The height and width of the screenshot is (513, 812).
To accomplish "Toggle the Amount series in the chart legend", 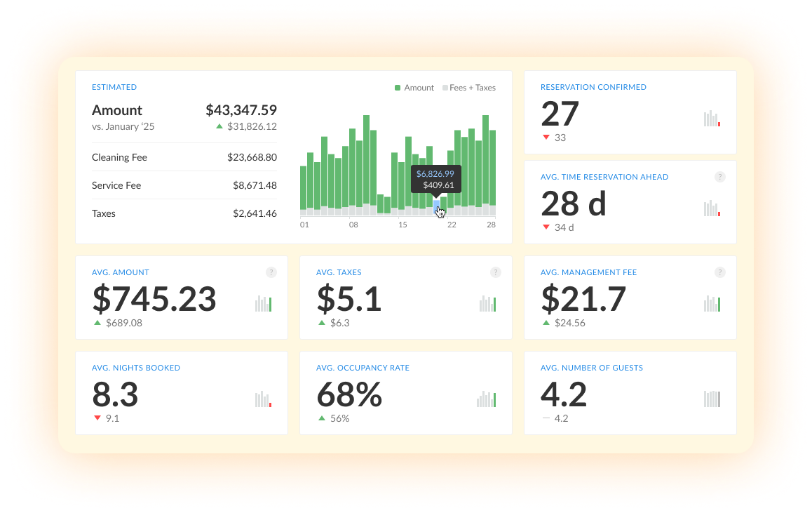I will click(x=414, y=87).
